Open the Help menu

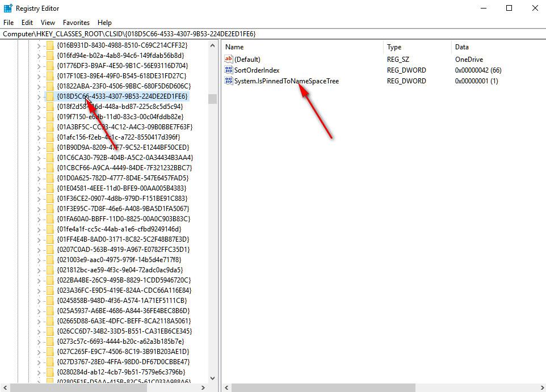pyautogui.click(x=104, y=23)
